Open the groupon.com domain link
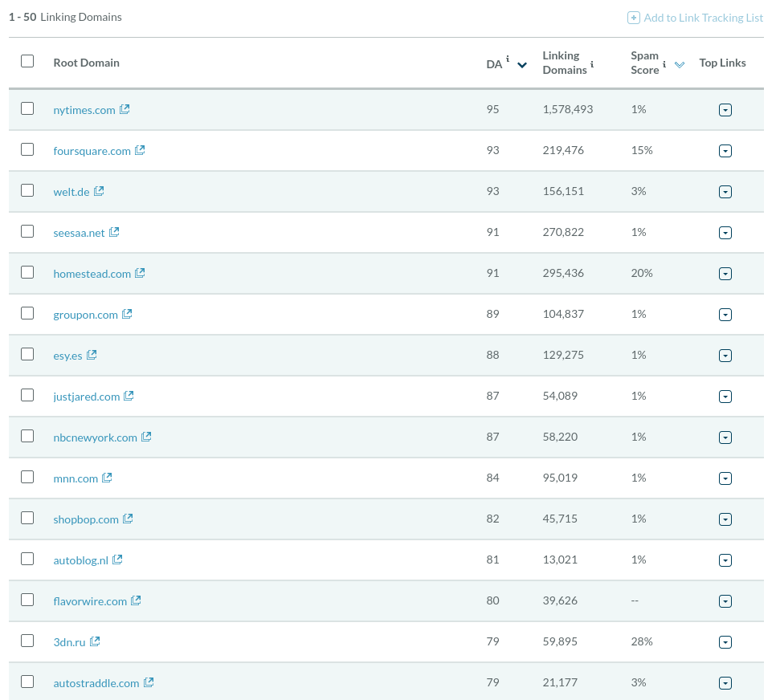The width and height of the screenshot is (776, 700). [x=86, y=315]
